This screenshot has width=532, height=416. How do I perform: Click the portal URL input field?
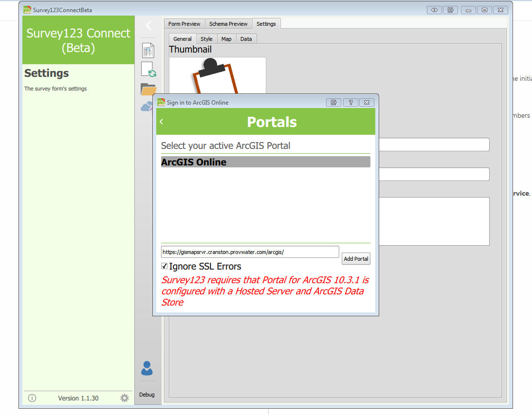click(250, 252)
